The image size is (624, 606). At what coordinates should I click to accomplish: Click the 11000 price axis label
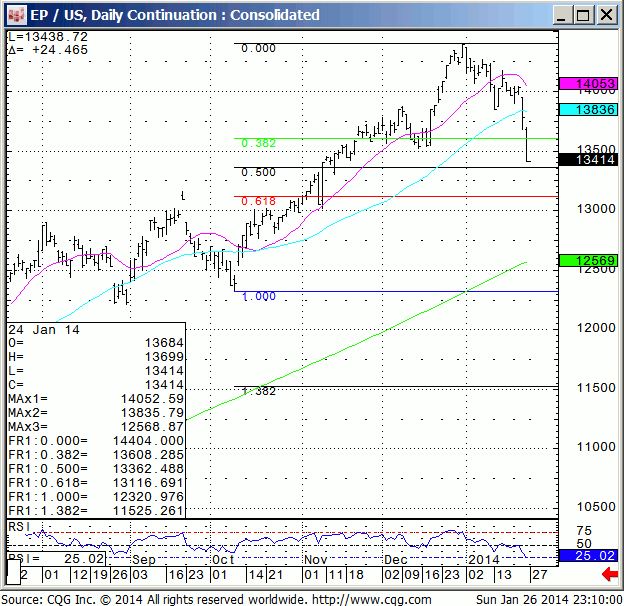point(596,447)
